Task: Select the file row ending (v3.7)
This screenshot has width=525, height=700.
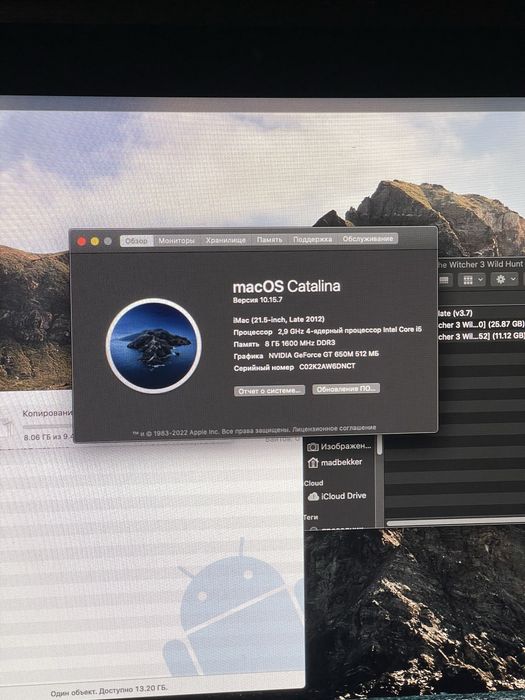Action: (481, 313)
